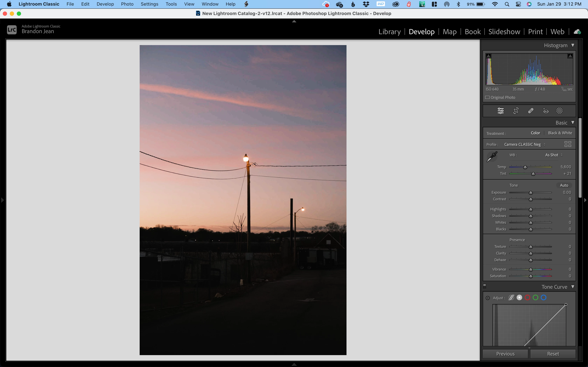Switch to the Library module

[389, 32]
